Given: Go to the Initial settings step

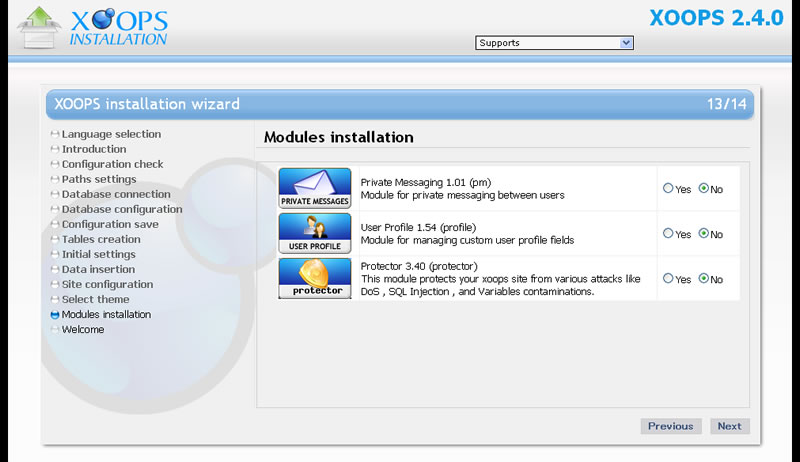Looking at the screenshot, I should tap(98, 254).
